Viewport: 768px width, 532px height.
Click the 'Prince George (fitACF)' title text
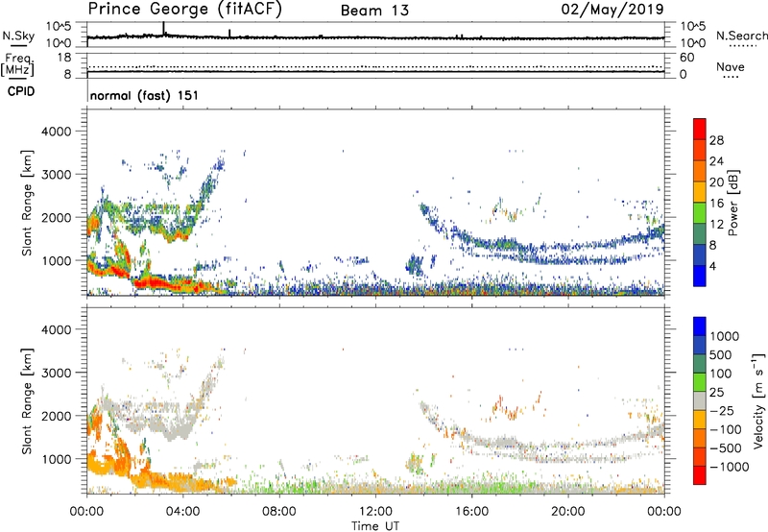tap(184, 9)
